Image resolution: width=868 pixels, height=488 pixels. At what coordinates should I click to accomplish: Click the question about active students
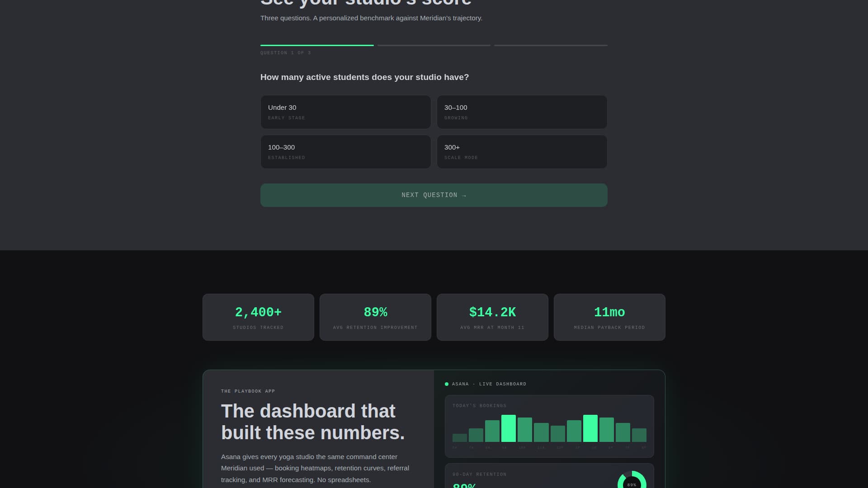click(x=365, y=77)
